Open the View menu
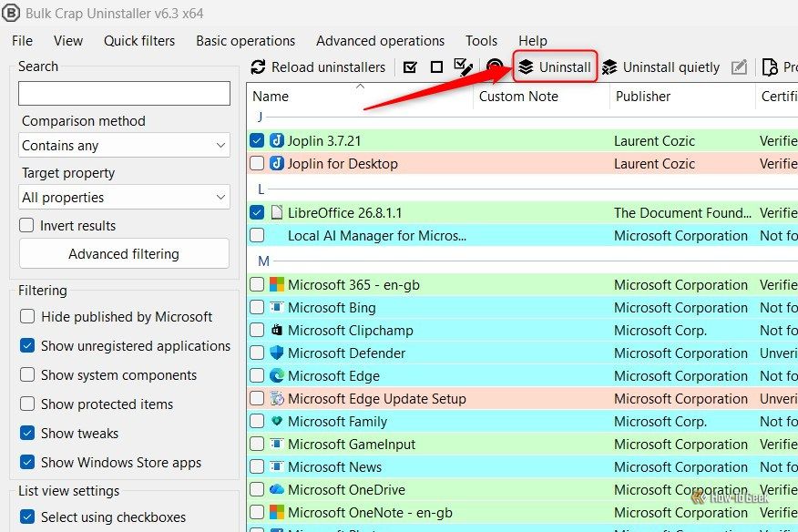Viewport: 798px width, 532px height. point(68,41)
